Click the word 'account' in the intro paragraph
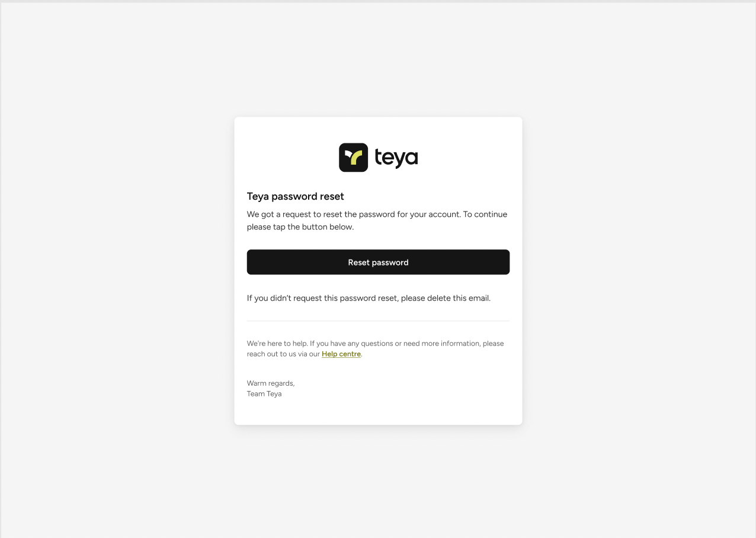 [x=444, y=214]
